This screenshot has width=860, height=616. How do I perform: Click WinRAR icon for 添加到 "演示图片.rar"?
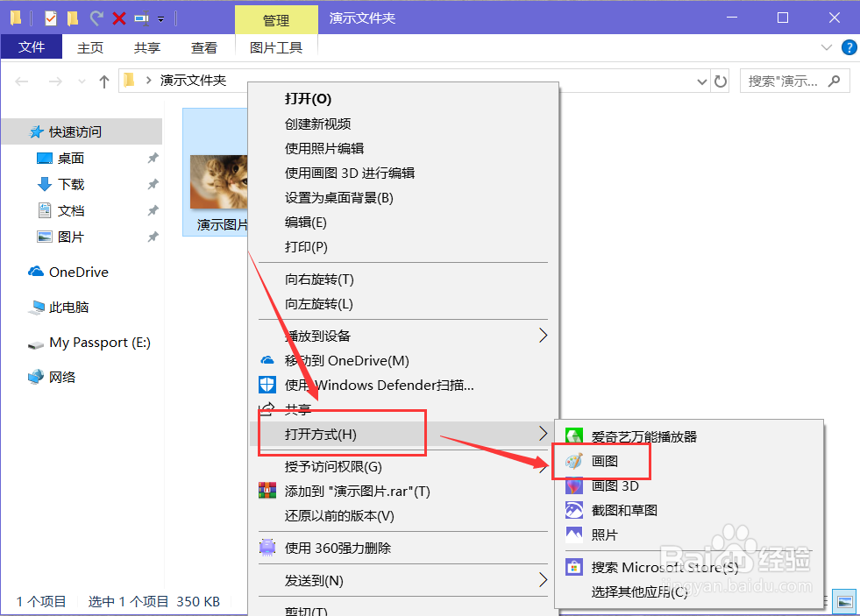tap(267, 490)
